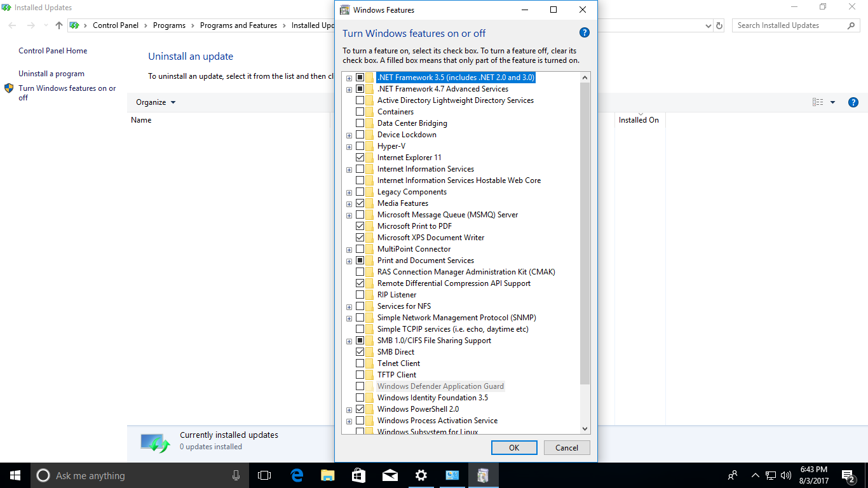Click the volume speaker tray icon
The width and height of the screenshot is (868, 488).
coord(785,475)
